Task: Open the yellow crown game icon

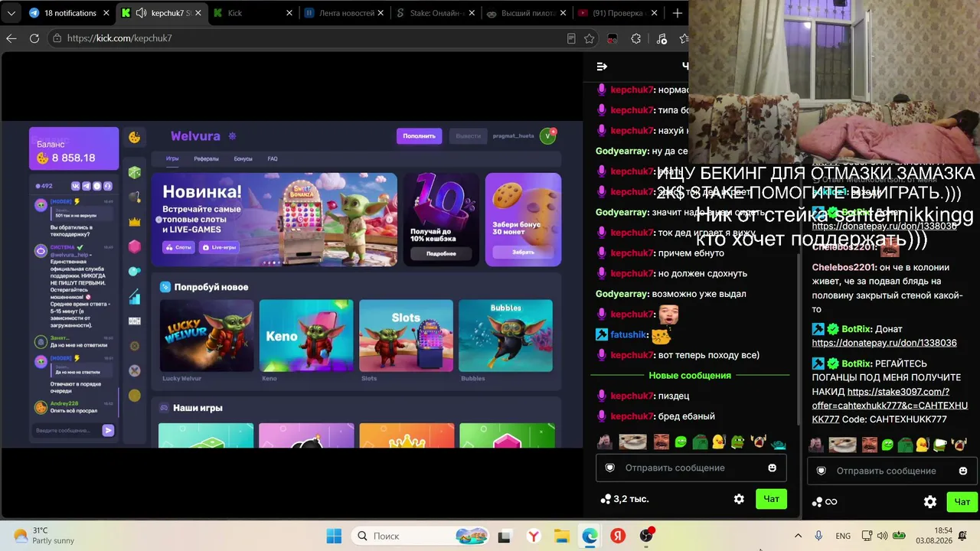Action: 135,222
